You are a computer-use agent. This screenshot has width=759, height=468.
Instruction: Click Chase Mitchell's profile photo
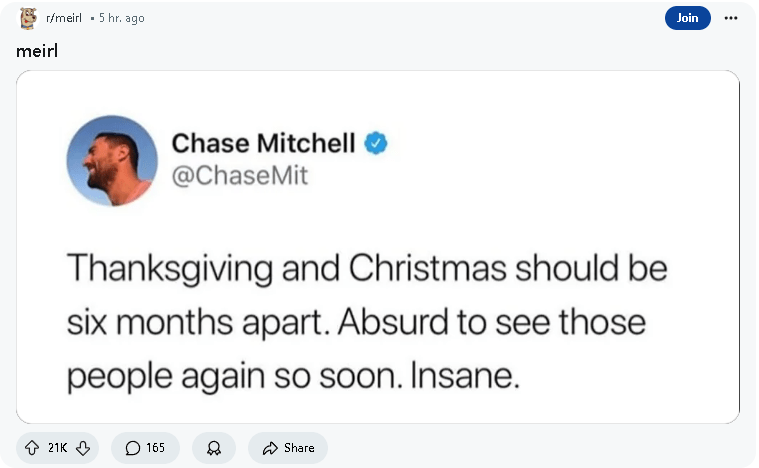click(112, 160)
